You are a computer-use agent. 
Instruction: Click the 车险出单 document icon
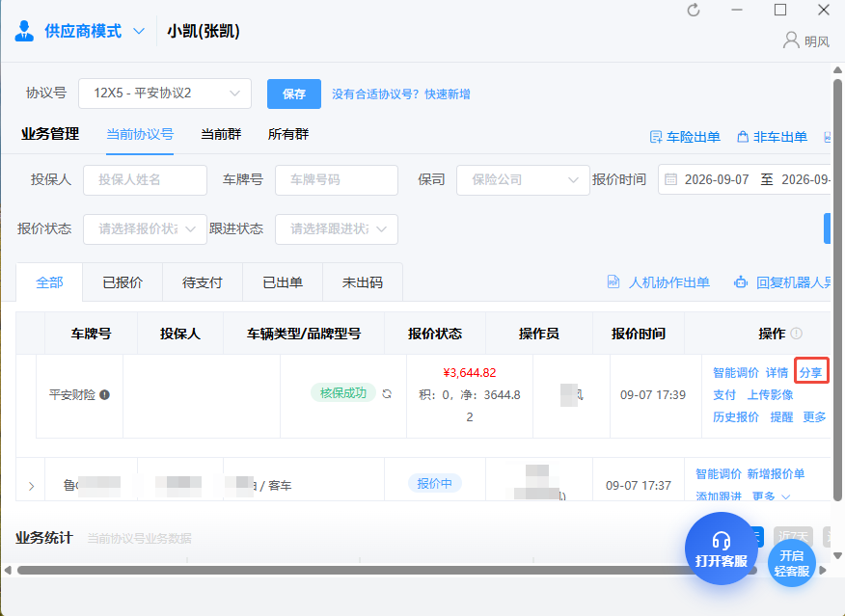click(655, 137)
